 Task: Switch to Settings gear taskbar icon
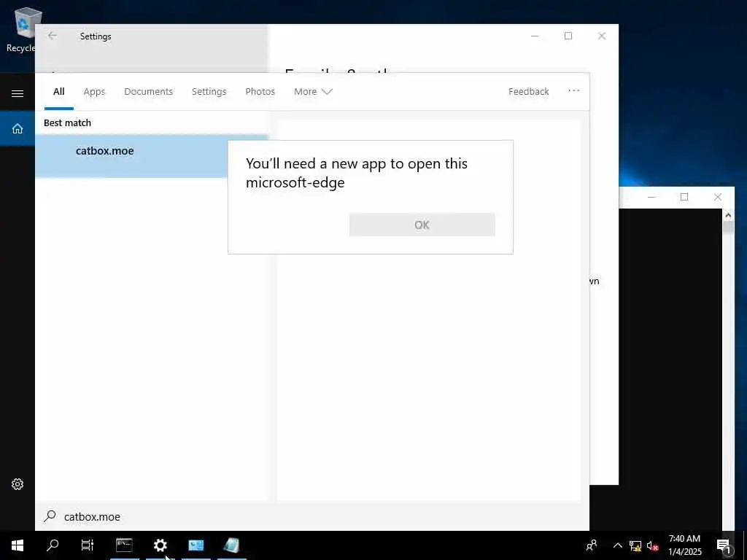click(x=160, y=545)
